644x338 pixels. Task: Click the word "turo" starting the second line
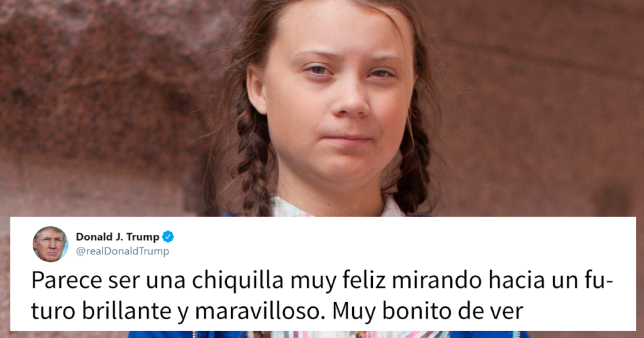point(53,312)
